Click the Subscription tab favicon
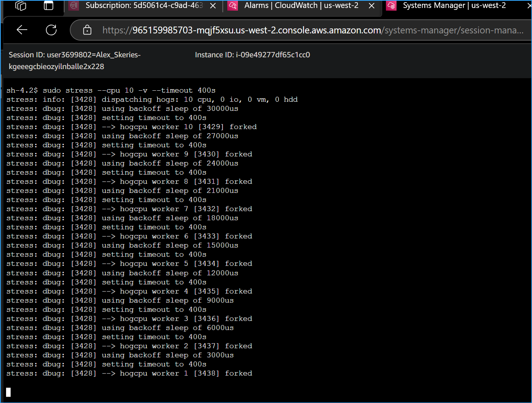 coord(74,6)
